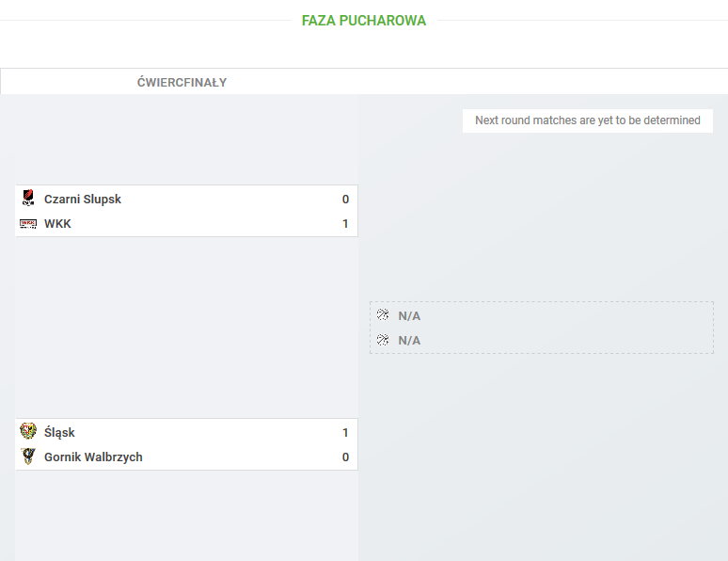
Task: Click the FAZA PUCHAROWA section heading
Action: coord(364,21)
